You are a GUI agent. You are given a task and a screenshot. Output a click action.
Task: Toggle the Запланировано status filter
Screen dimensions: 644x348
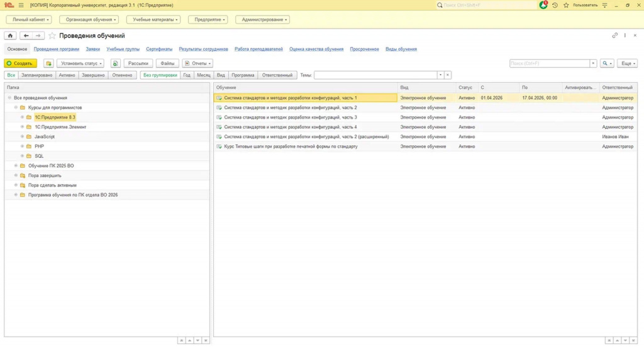[37, 75]
